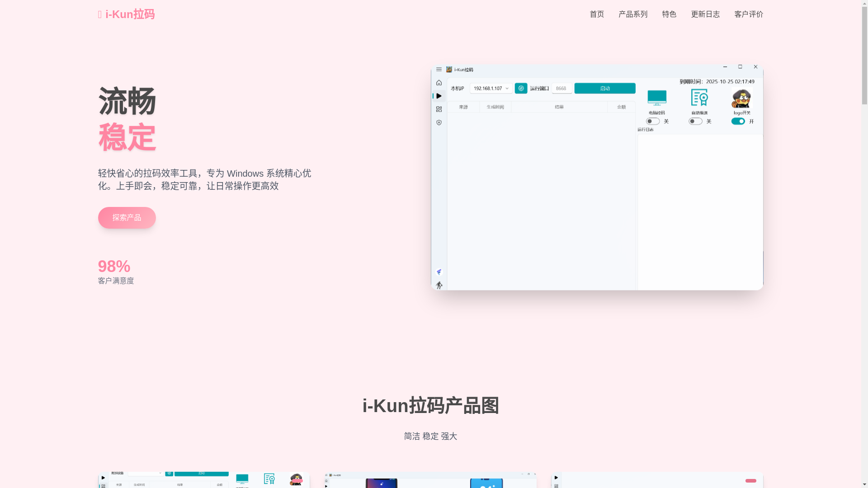Open the 本机IP 192.168.1.107 dropdown
This screenshot has height=488, width=868.
point(491,88)
